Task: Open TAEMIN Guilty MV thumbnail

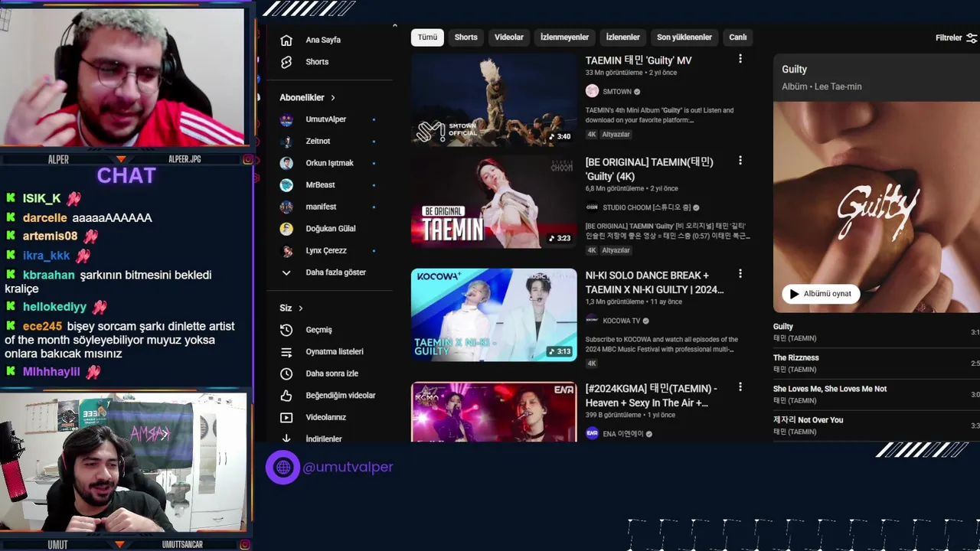Action: coord(494,100)
